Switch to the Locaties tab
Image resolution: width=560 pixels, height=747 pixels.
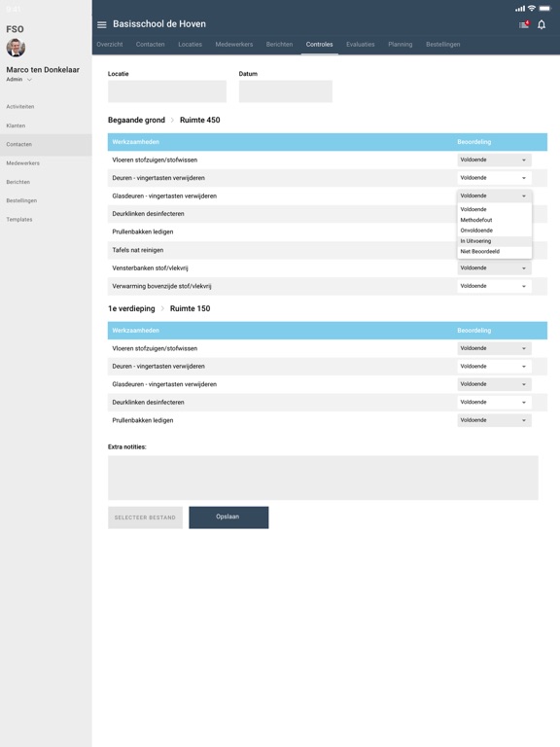tap(190, 45)
